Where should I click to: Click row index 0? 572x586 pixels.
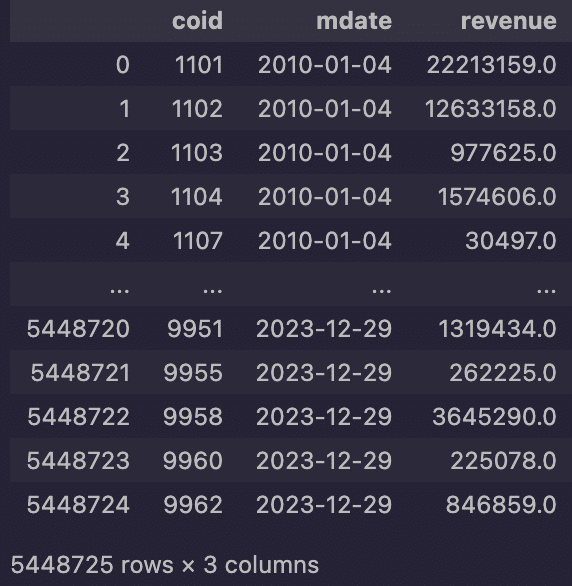click(x=123, y=65)
